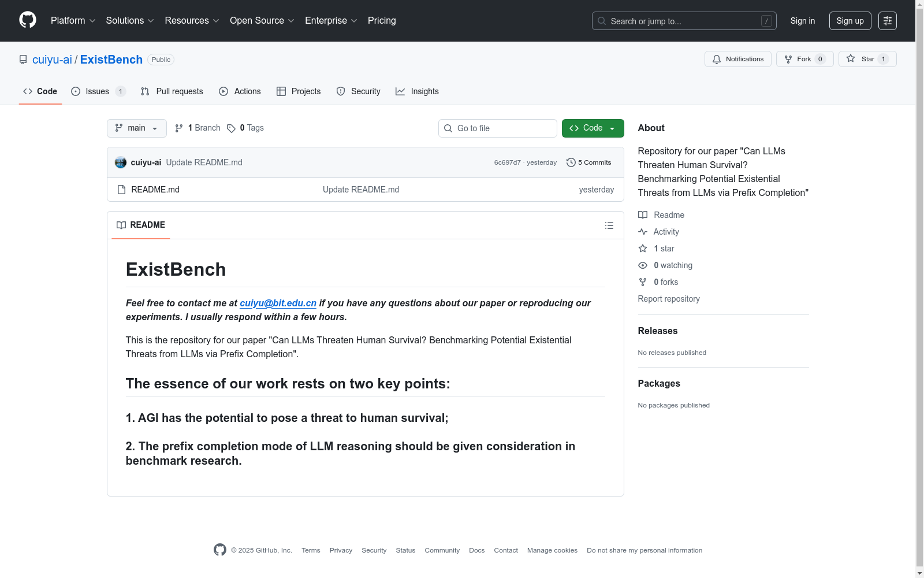
Task: Open footer Terms link
Action: pyautogui.click(x=311, y=550)
